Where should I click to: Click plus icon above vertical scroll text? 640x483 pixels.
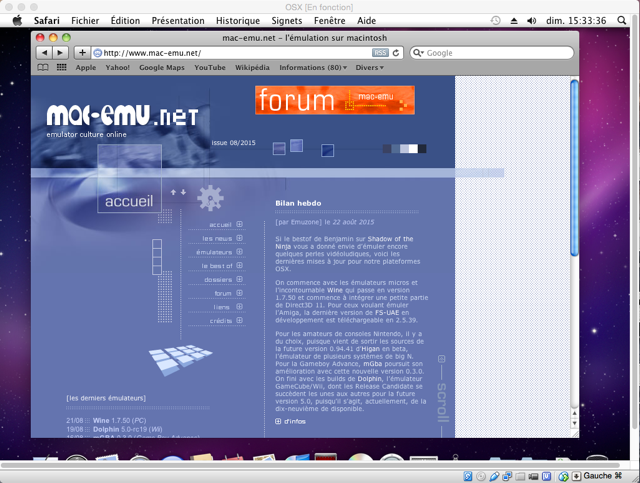point(441,359)
